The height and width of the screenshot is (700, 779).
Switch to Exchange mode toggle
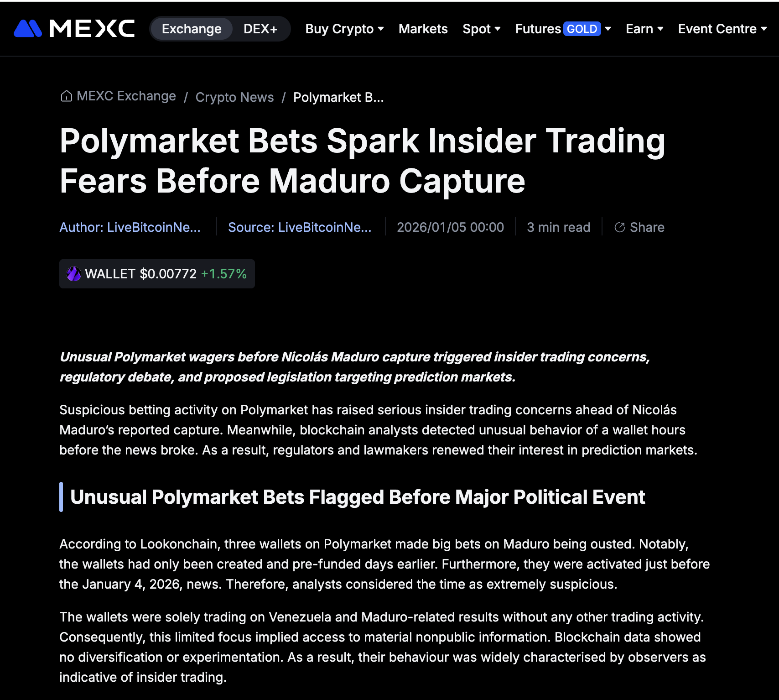click(192, 29)
